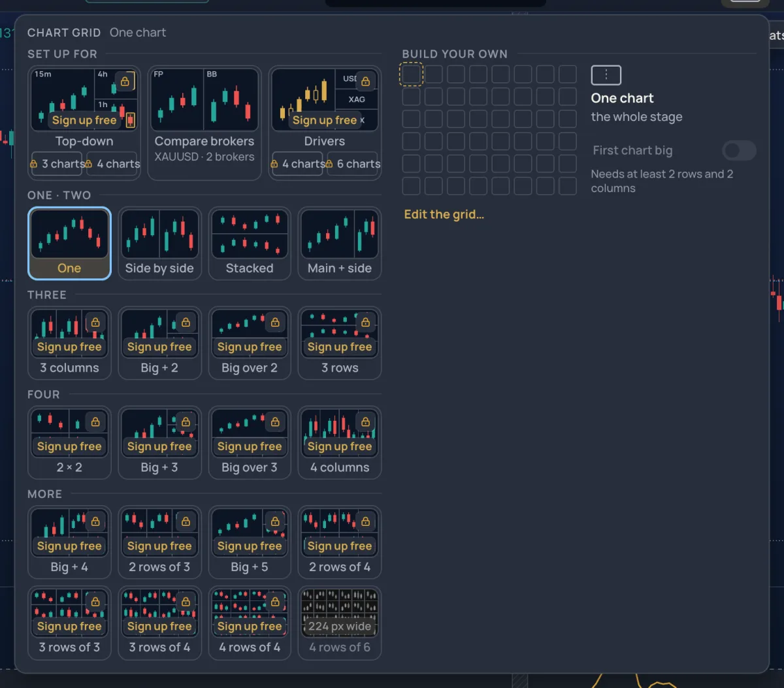Click the 'XAUUSD · 2 brokers' subtitle
This screenshot has height=688, width=784.
click(x=204, y=157)
